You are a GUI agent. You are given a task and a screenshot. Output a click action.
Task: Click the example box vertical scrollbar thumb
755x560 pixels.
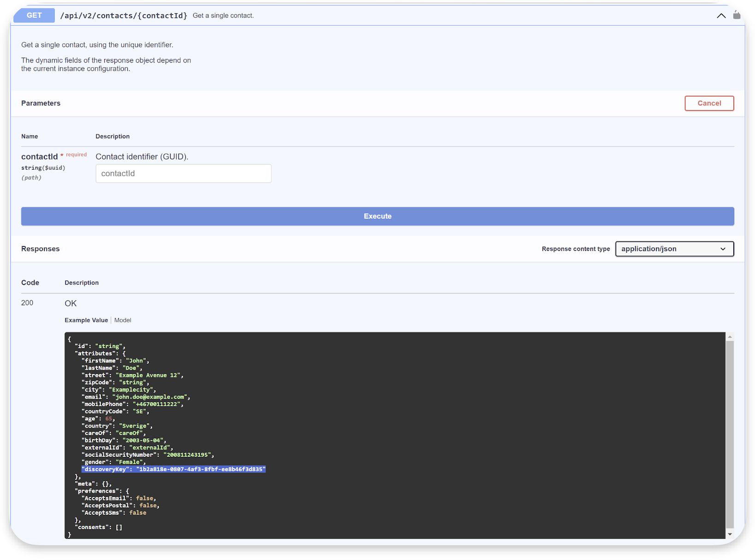point(730,433)
